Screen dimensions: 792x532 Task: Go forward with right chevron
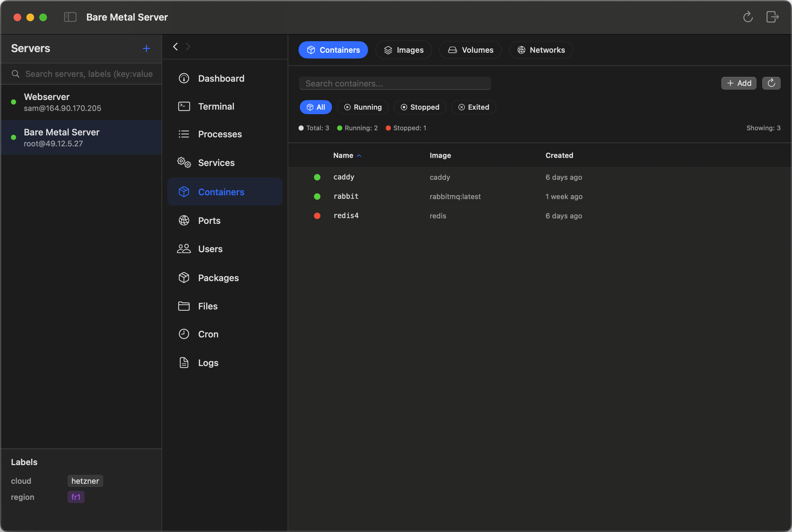(x=188, y=47)
